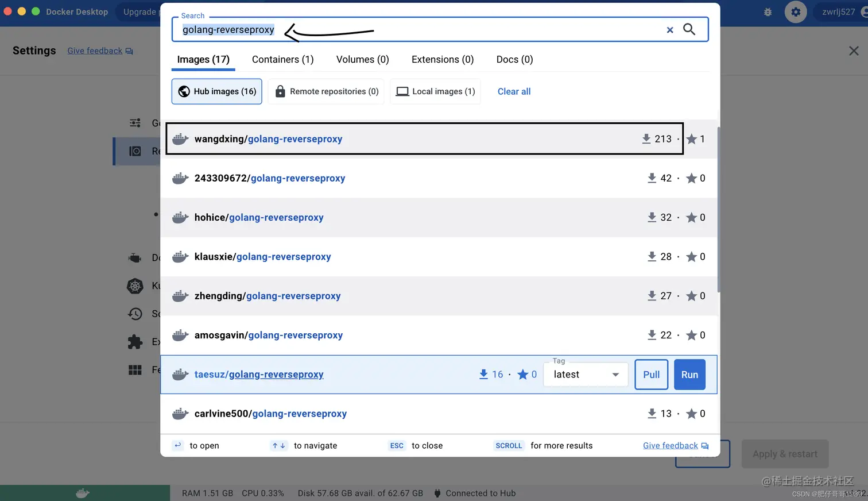Switch to the Images (17) tab
868x501 pixels.
click(203, 60)
